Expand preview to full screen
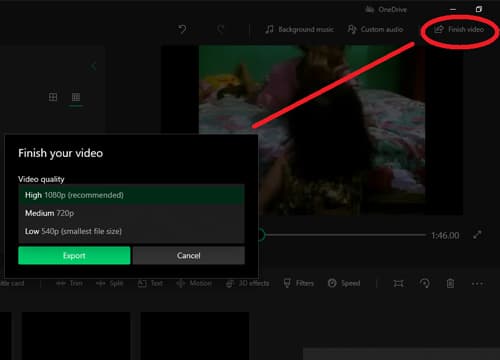The width and height of the screenshot is (500, 360). click(477, 235)
